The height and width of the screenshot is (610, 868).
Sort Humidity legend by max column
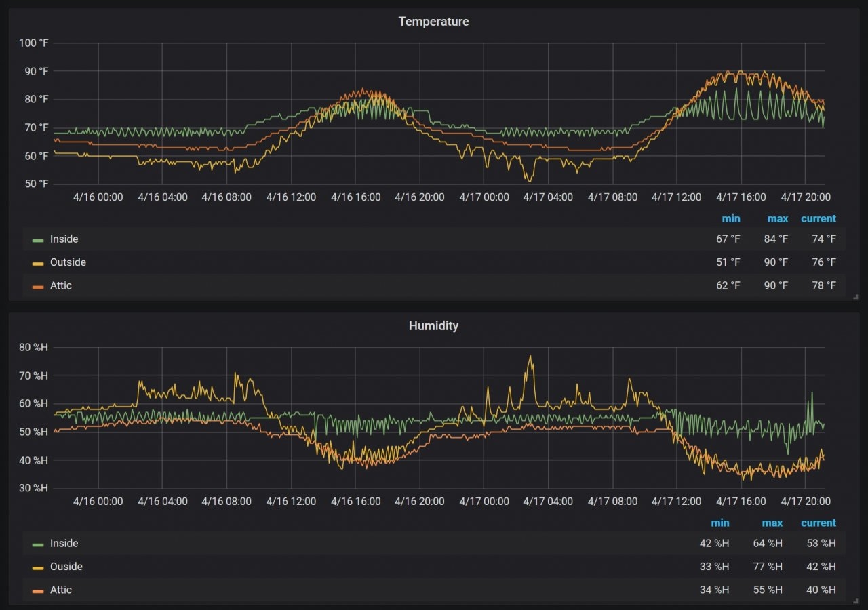point(772,523)
